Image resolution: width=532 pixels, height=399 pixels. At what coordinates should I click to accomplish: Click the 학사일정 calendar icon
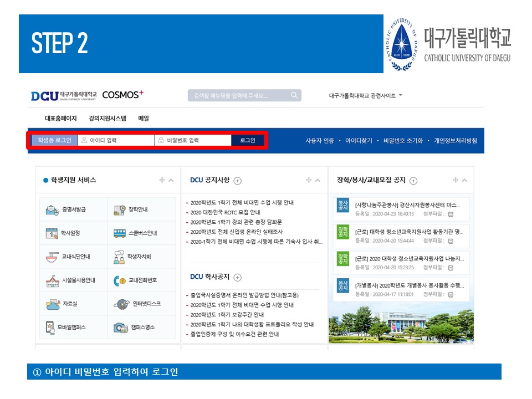point(52,233)
